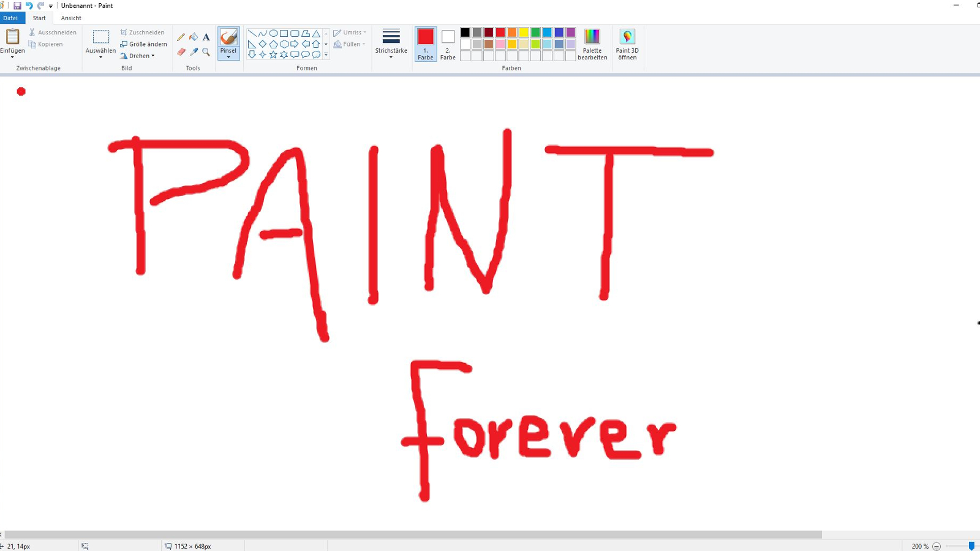The image size is (980, 551).
Task: Select the Color picker eyedropper tool
Action: click(x=194, y=52)
